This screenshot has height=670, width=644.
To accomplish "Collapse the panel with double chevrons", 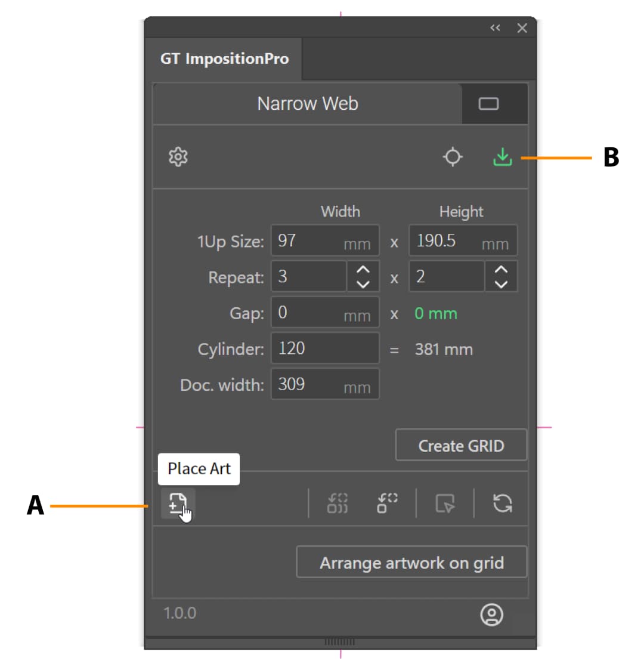I will coord(495,28).
